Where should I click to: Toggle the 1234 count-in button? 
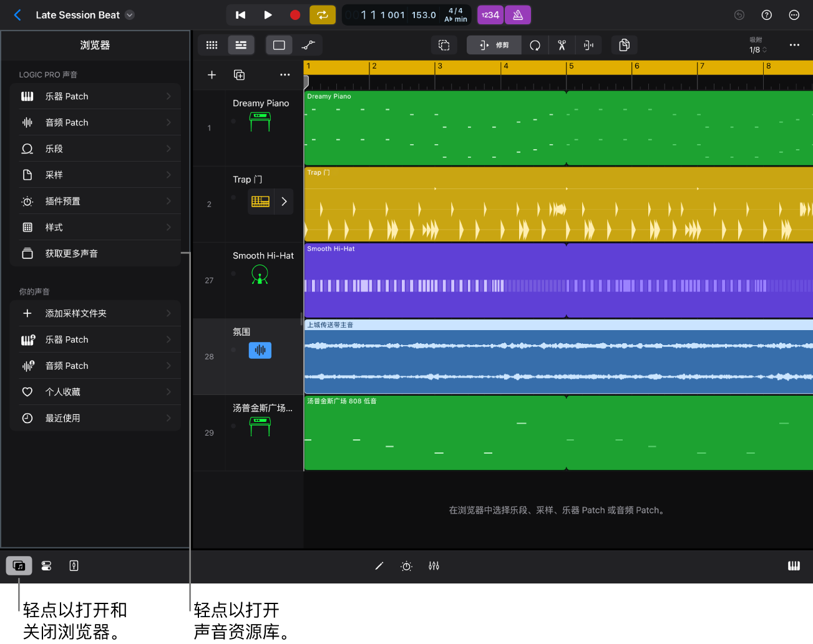pyautogui.click(x=490, y=14)
